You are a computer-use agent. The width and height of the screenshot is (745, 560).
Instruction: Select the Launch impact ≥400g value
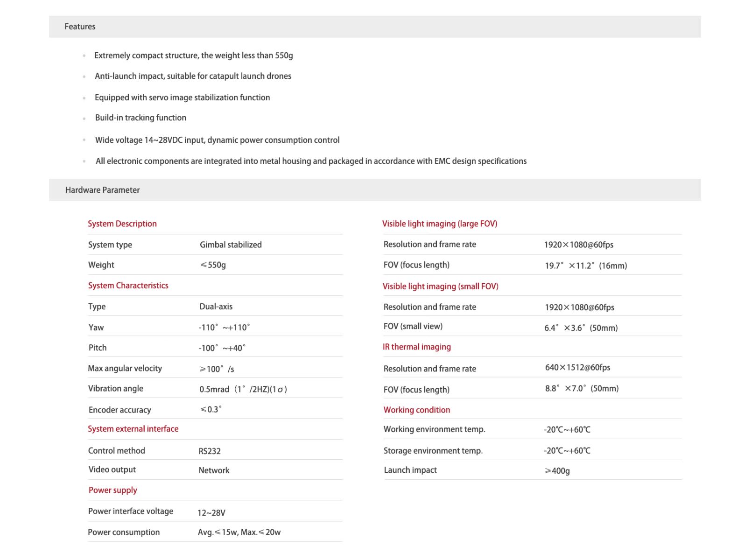[557, 470]
